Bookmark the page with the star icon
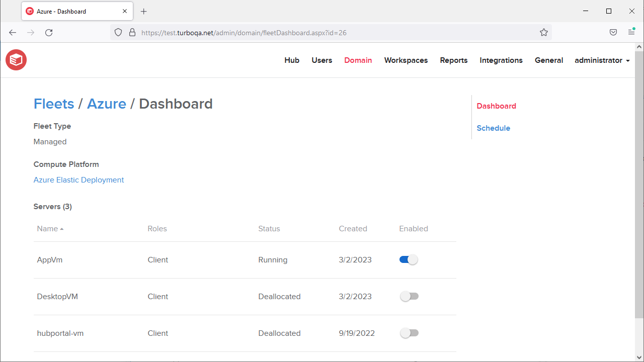Viewport: 644px width, 362px height. point(544,32)
